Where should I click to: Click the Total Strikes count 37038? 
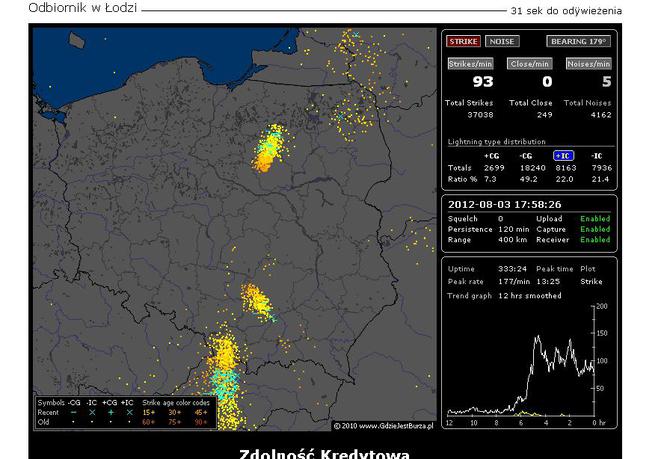click(x=480, y=115)
